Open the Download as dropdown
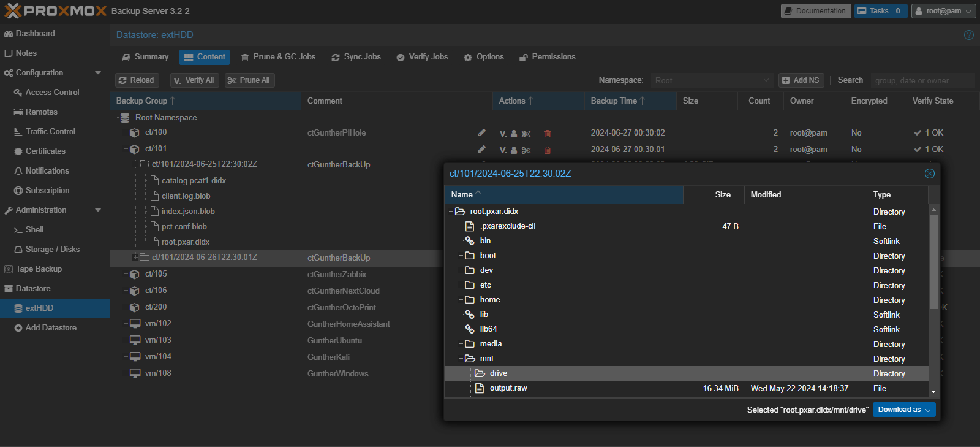980x447 pixels. pos(904,410)
